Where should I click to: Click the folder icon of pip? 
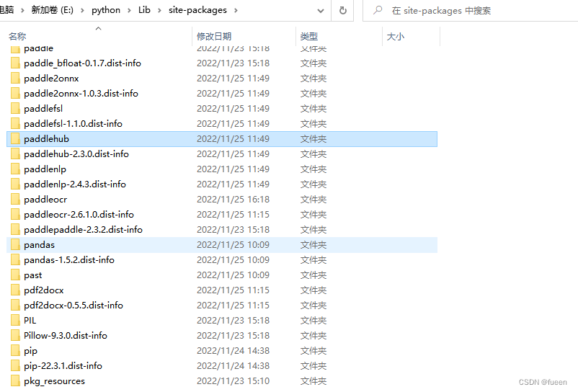coord(15,350)
